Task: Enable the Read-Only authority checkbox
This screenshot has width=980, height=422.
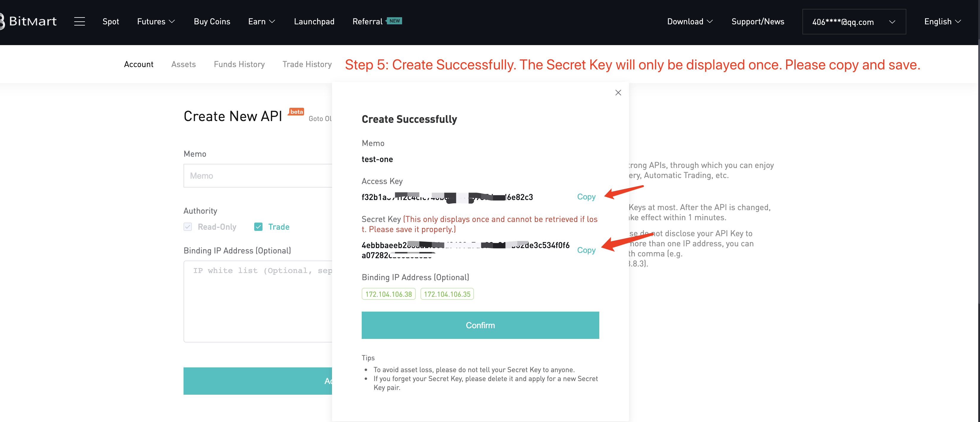Action: click(187, 227)
